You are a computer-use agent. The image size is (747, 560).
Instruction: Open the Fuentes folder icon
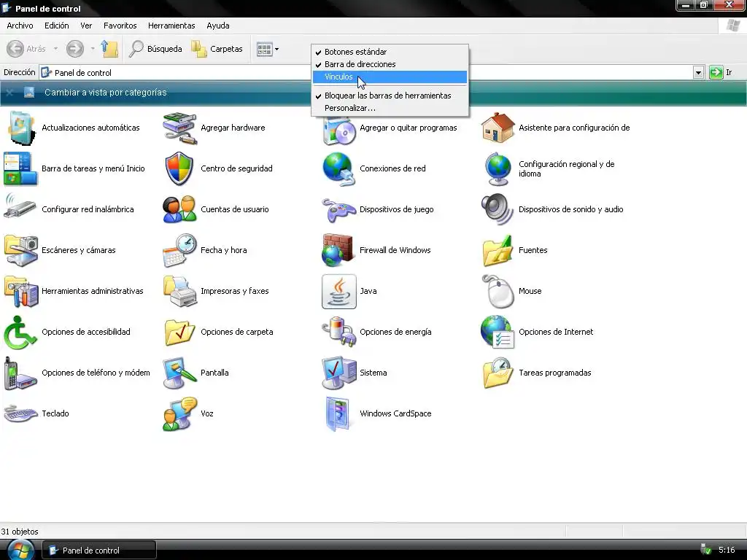coord(498,251)
